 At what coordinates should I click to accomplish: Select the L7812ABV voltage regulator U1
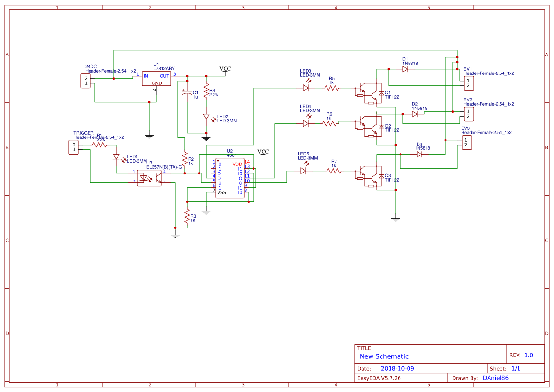(155, 79)
